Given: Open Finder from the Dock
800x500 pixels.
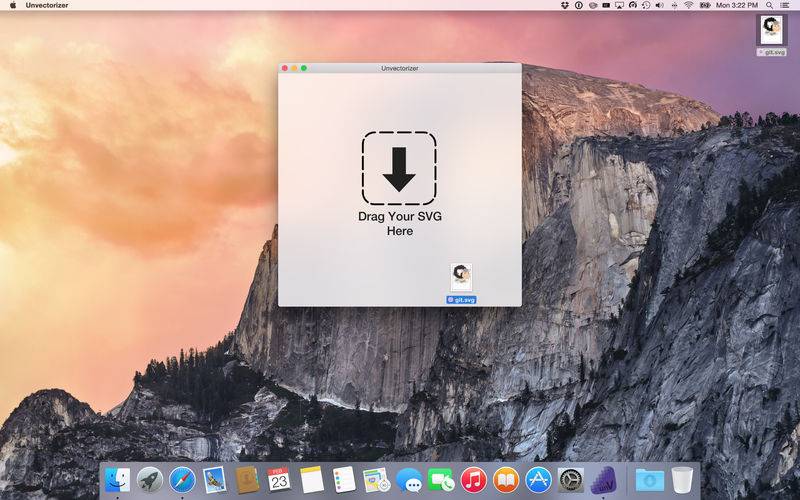Looking at the screenshot, I should pos(117,480).
